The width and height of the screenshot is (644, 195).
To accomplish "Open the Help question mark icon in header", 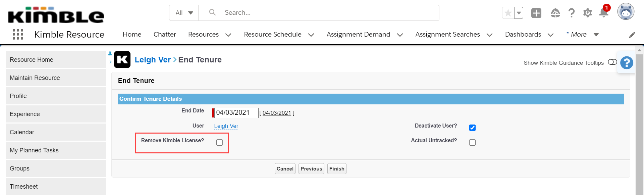I will tap(572, 13).
